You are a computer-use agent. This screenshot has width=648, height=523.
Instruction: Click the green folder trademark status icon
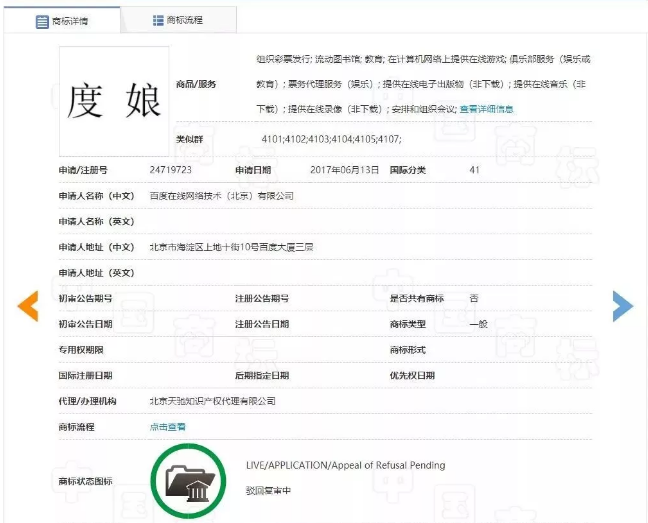tap(188, 481)
